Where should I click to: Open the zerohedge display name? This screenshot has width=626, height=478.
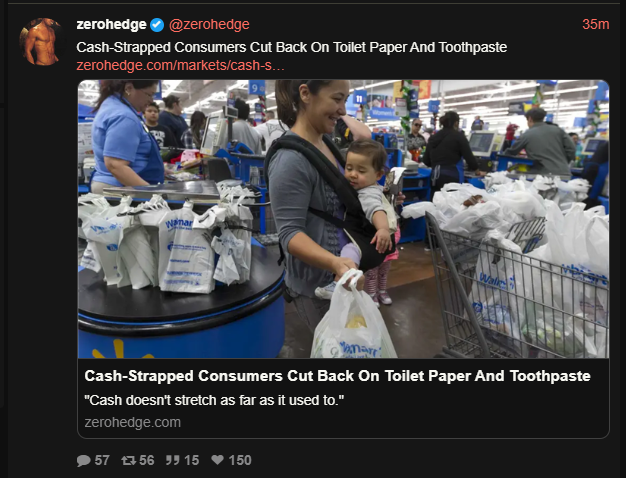[x=111, y=24]
